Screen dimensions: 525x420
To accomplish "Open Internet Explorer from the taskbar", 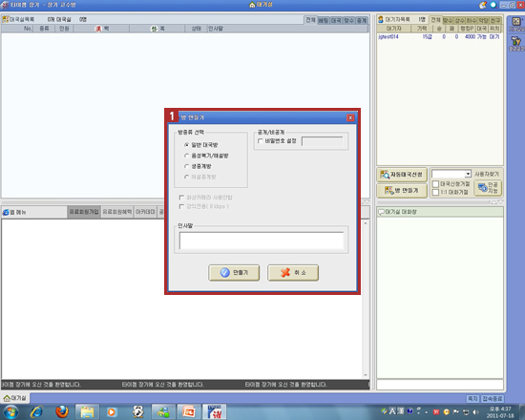I will click(x=36, y=411).
